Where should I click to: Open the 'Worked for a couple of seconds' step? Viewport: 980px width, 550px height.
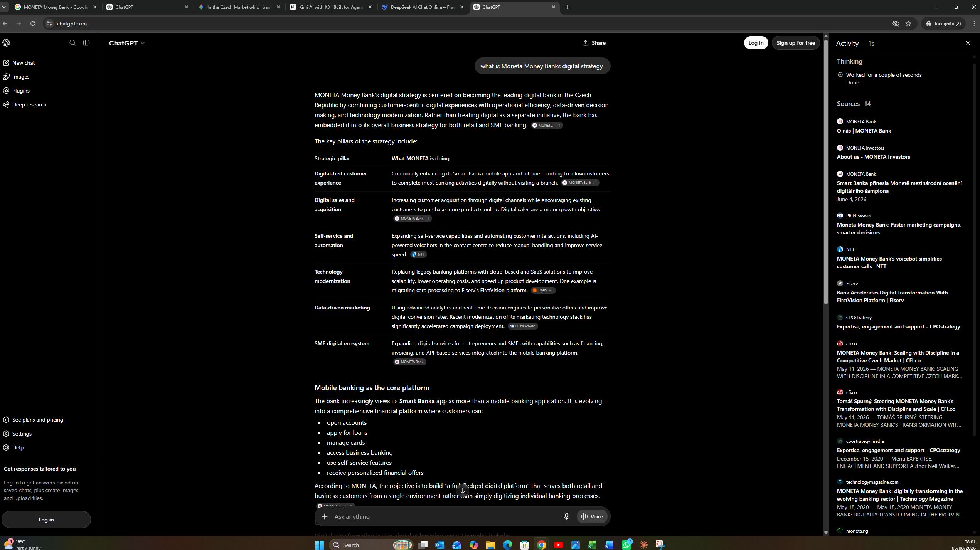click(884, 75)
